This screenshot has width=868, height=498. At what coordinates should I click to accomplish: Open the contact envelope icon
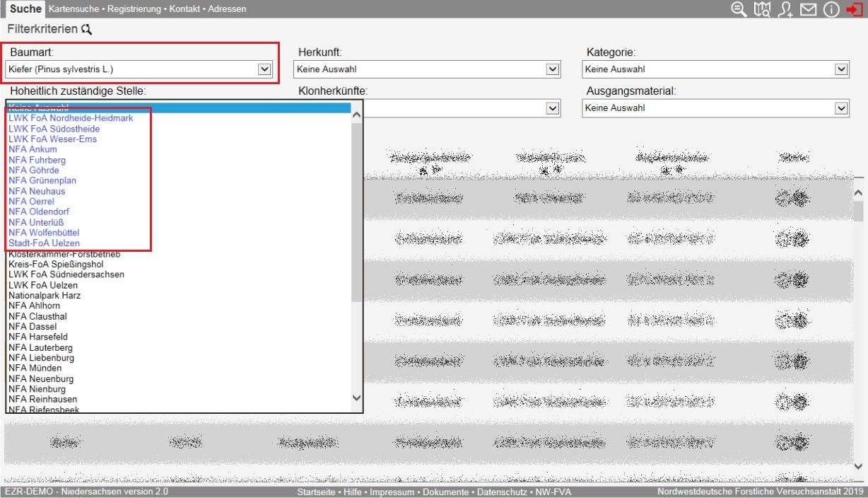click(x=808, y=8)
